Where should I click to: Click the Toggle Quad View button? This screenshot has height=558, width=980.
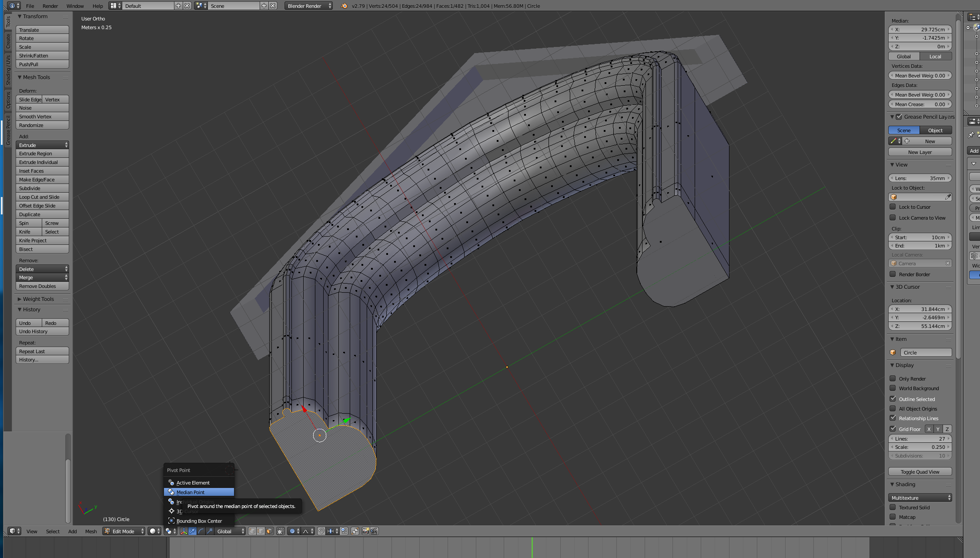point(920,471)
